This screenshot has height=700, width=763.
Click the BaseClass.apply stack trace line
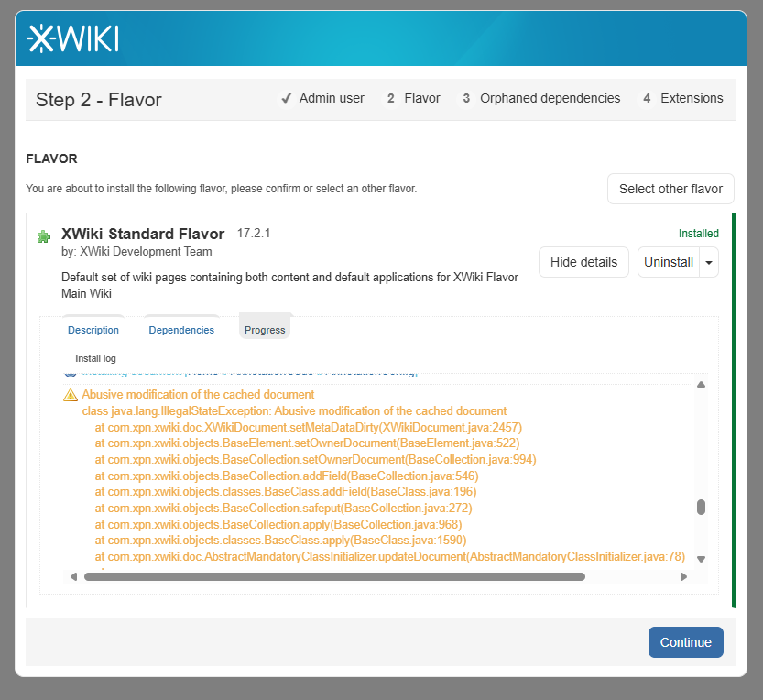(x=281, y=541)
